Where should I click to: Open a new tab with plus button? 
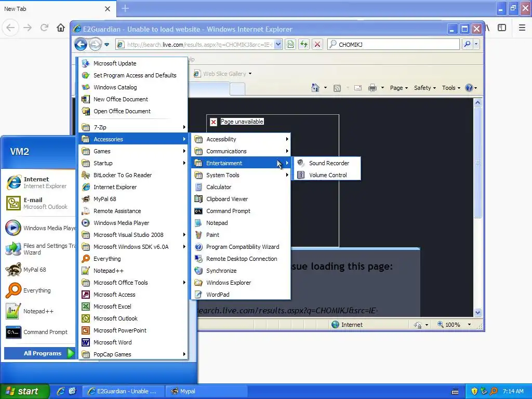pos(125,8)
